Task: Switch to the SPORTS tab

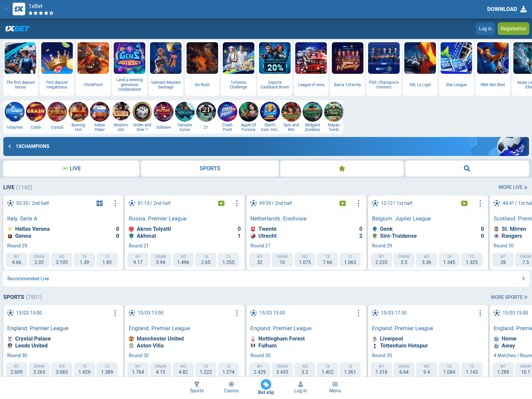Action: click(210, 169)
